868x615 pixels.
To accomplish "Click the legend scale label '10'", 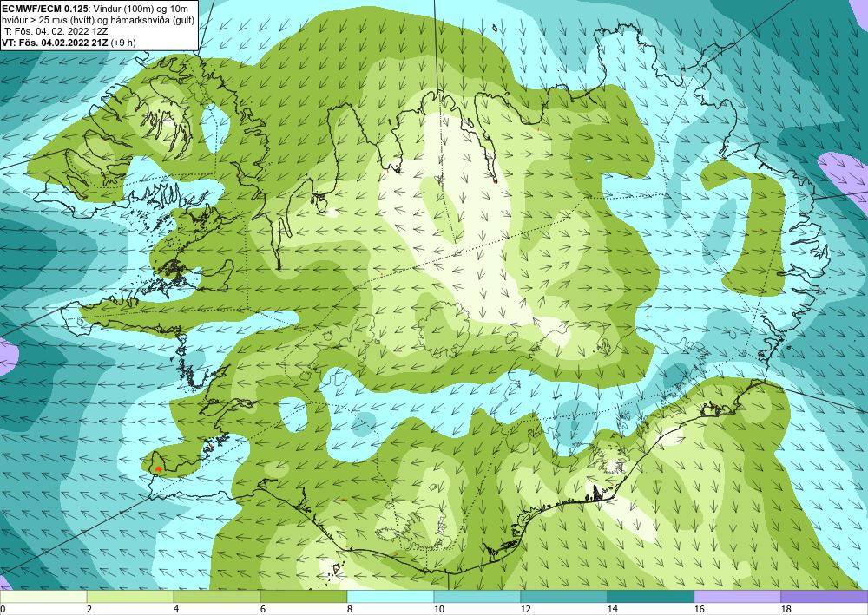I will click(439, 609).
